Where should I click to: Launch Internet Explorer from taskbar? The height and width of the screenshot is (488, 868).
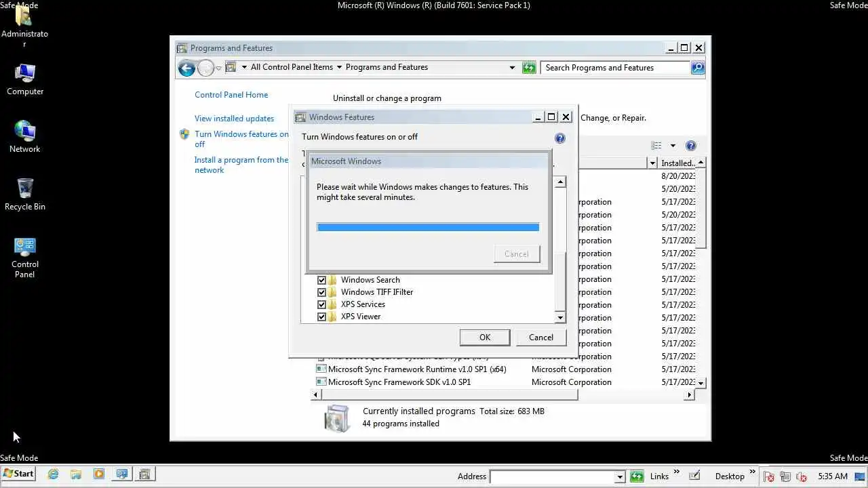tap(53, 474)
